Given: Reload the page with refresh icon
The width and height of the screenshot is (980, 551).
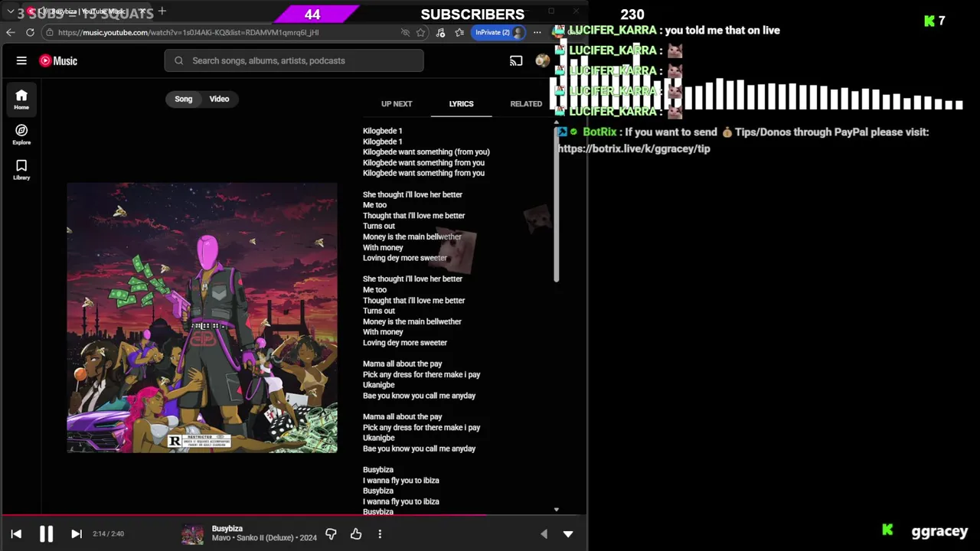Looking at the screenshot, I should (30, 32).
